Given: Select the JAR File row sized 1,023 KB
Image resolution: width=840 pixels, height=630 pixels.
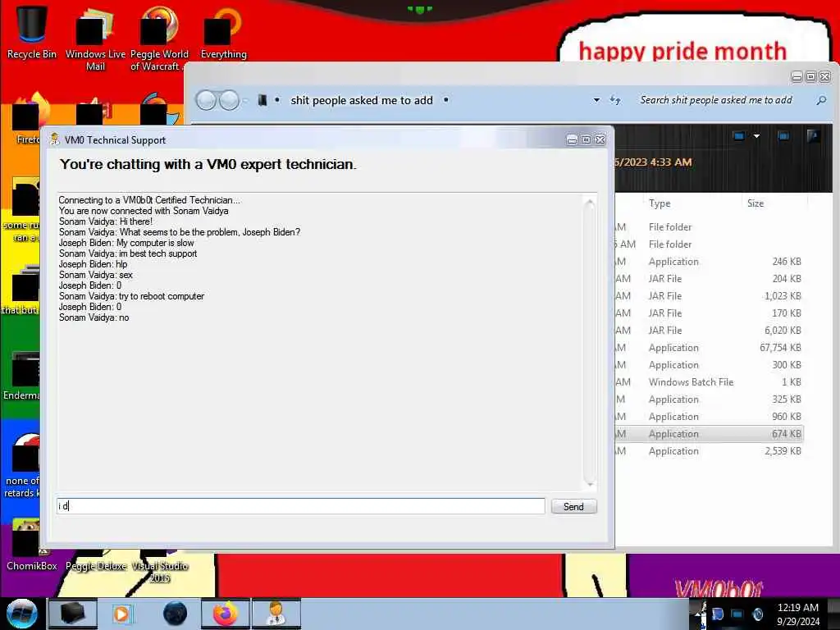Looking at the screenshot, I should pyautogui.click(x=709, y=295).
